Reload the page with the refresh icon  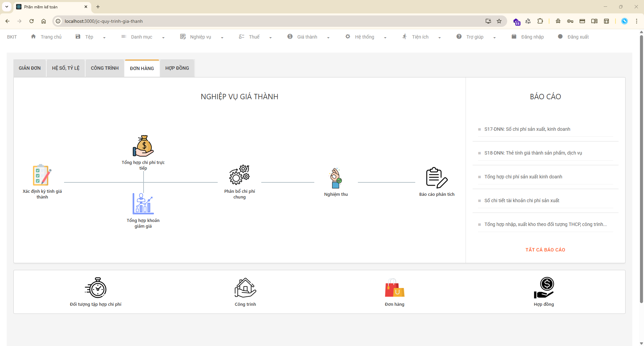tap(32, 21)
